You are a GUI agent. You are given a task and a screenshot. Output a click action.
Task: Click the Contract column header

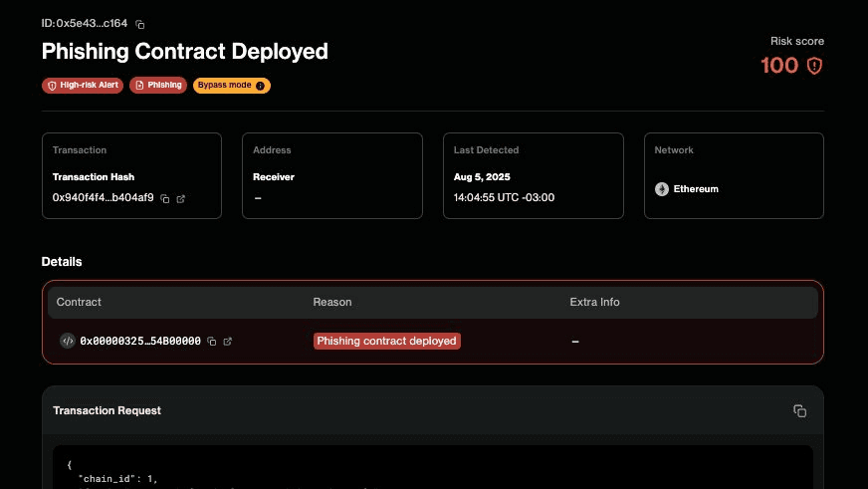point(79,302)
